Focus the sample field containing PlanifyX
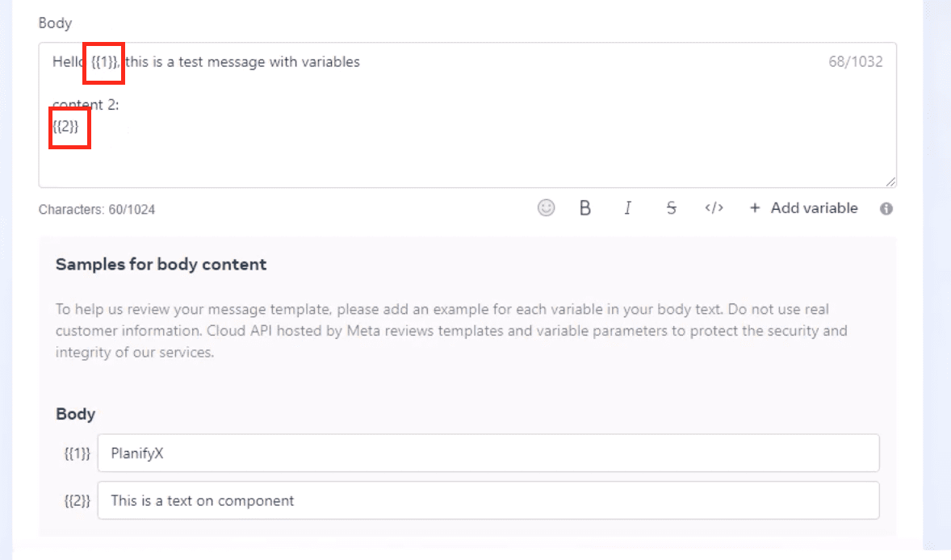951x560 pixels. coord(488,453)
